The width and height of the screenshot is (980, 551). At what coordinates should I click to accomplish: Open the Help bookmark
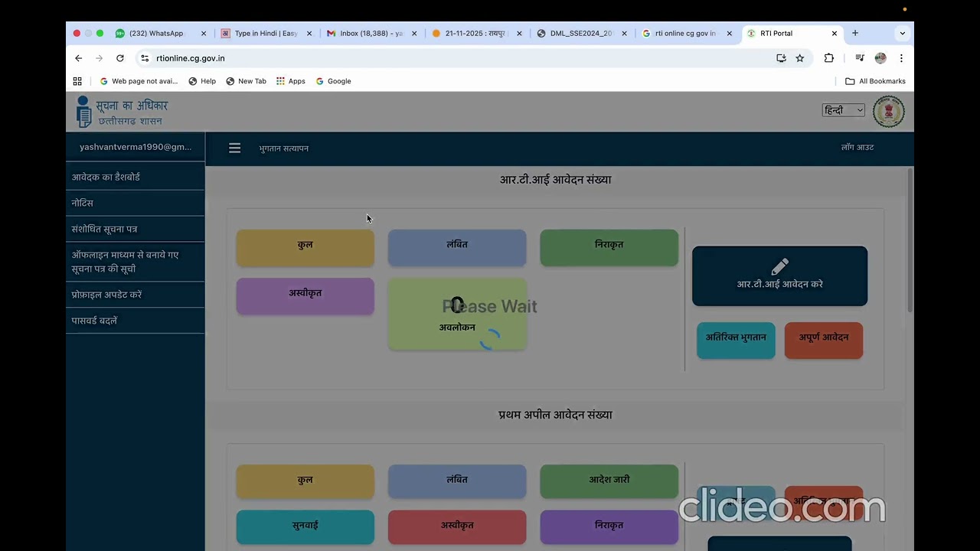(x=202, y=81)
